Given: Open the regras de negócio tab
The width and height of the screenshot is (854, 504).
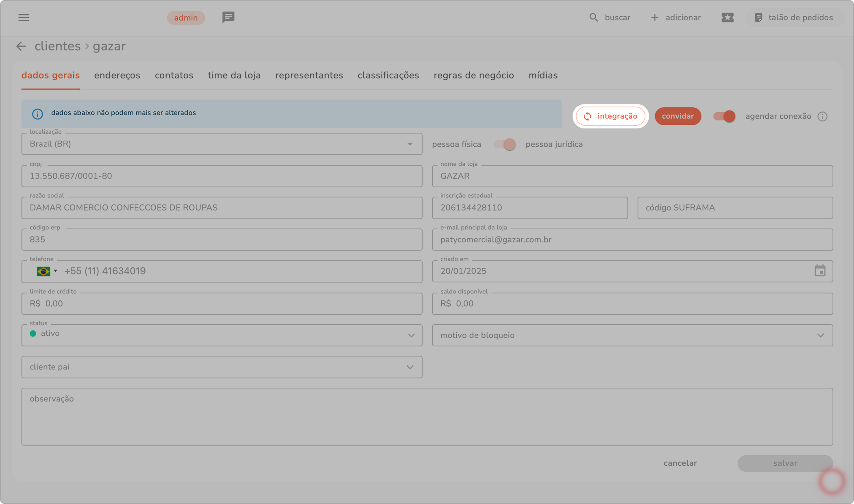Looking at the screenshot, I should (473, 76).
